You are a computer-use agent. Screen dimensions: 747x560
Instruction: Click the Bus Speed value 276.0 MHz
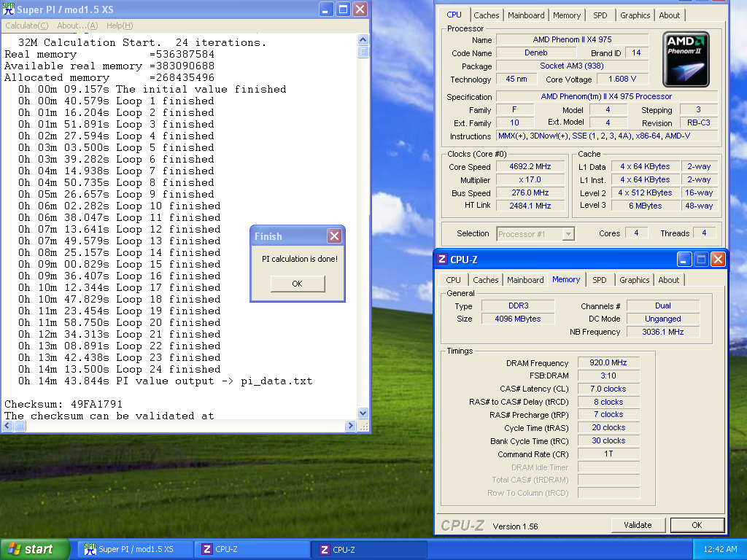pos(530,192)
